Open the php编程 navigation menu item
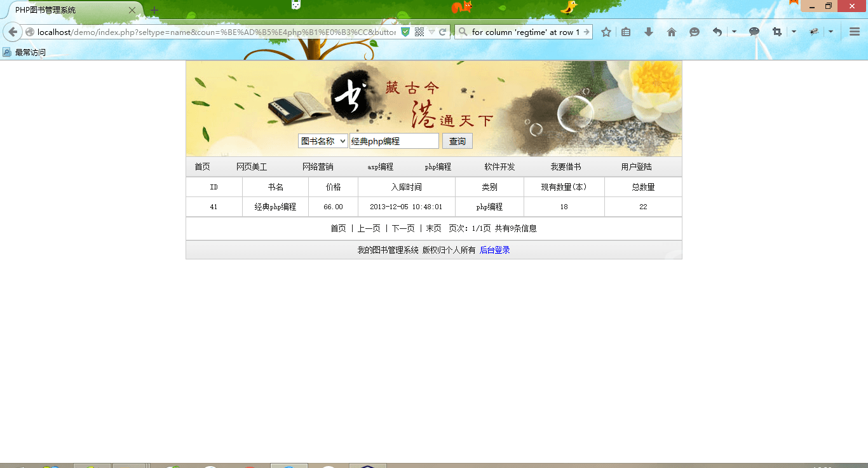The image size is (868, 468). tap(438, 167)
